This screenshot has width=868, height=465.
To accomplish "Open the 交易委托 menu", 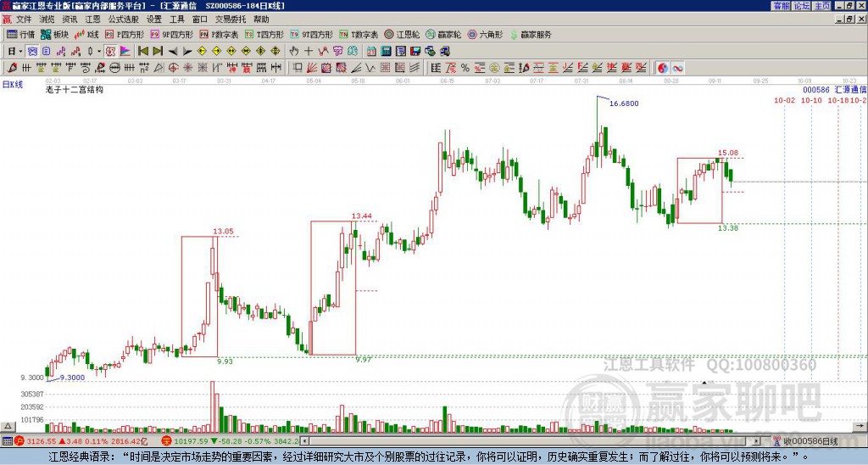I will [x=231, y=20].
